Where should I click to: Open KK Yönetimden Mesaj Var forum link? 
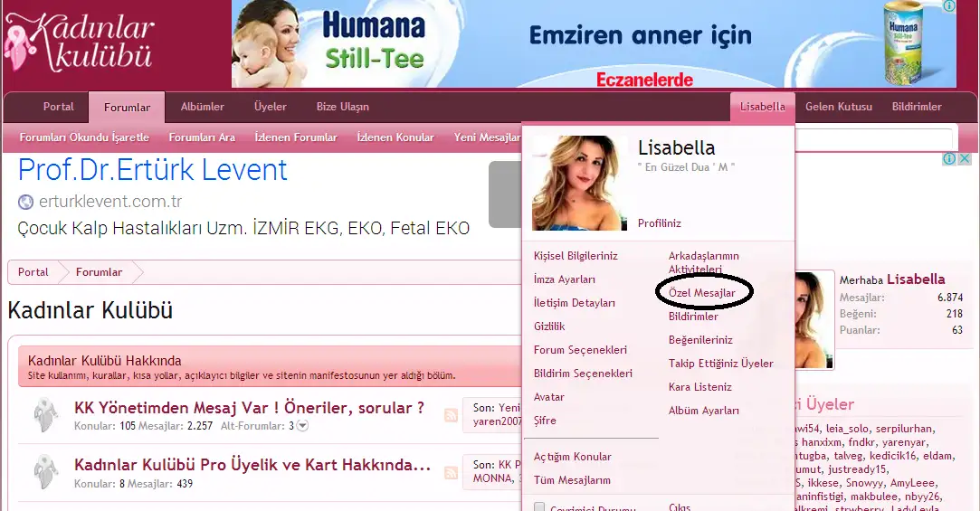pyautogui.click(x=249, y=408)
